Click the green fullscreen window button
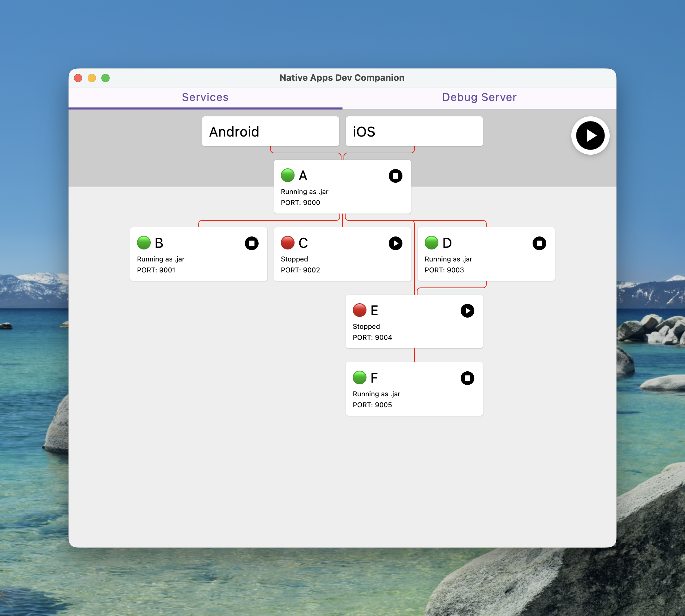The width and height of the screenshot is (685, 616). click(x=105, y=78)
